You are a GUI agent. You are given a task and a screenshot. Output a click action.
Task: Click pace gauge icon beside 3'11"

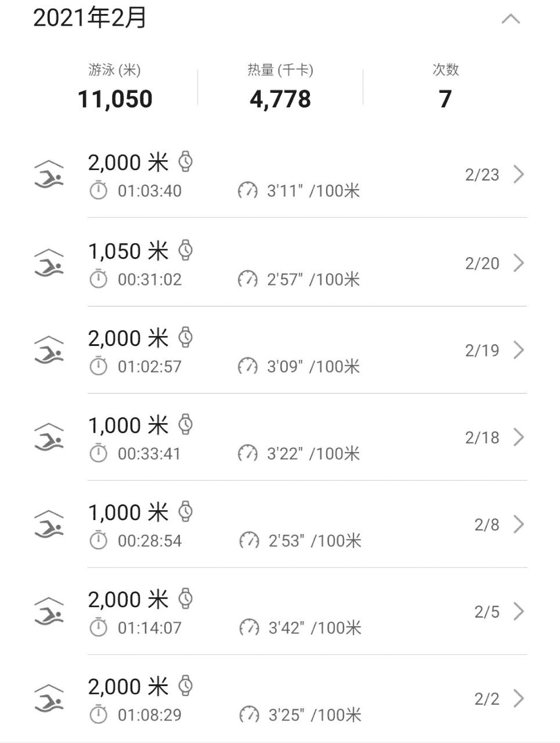click(248, 190)
